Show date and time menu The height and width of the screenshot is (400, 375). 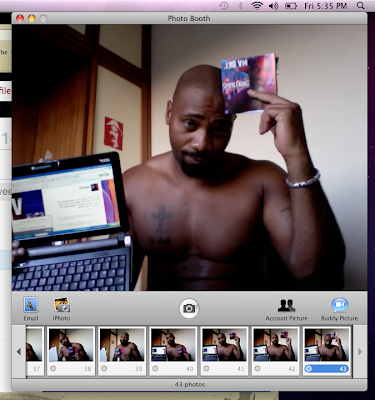pyautogui.click(x=325, y=6)
